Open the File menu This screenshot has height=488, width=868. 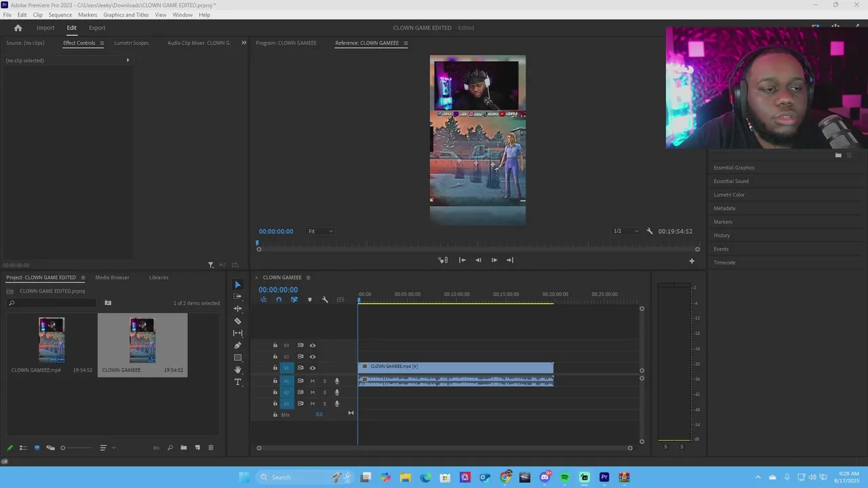7,15
